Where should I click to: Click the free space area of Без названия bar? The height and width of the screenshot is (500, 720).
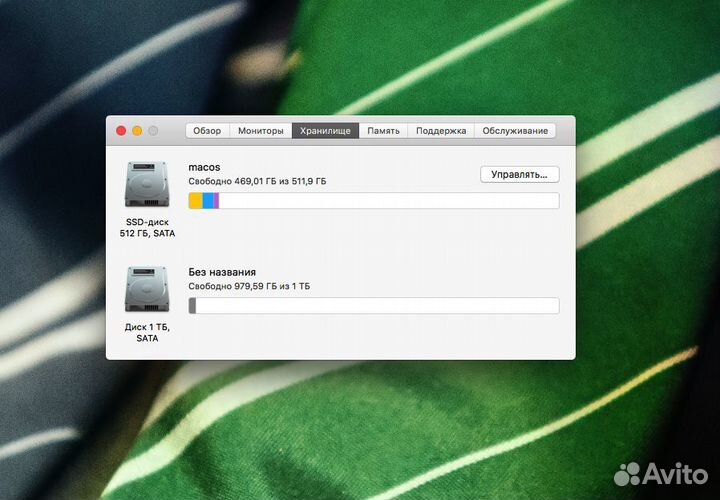377,306
